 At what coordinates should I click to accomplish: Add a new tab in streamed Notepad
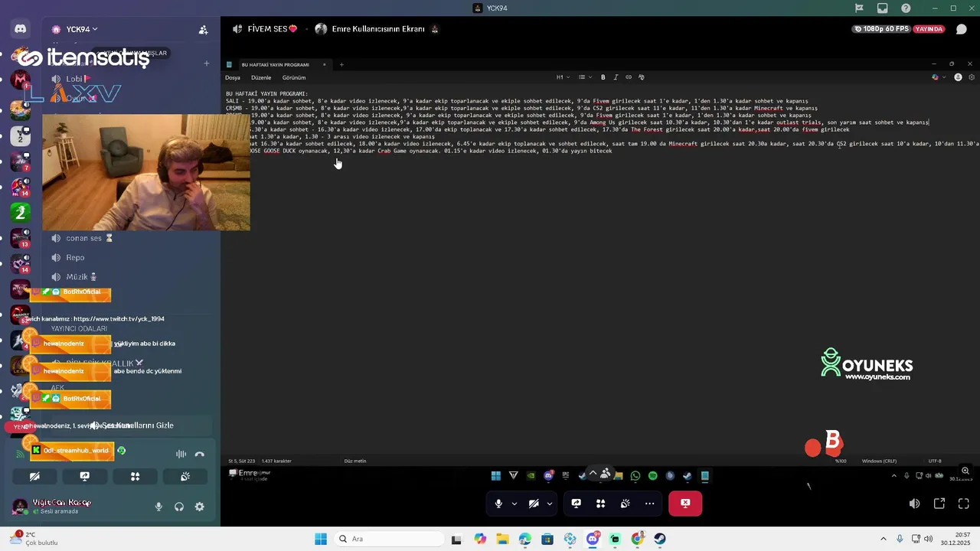click(x=341, y=65)
